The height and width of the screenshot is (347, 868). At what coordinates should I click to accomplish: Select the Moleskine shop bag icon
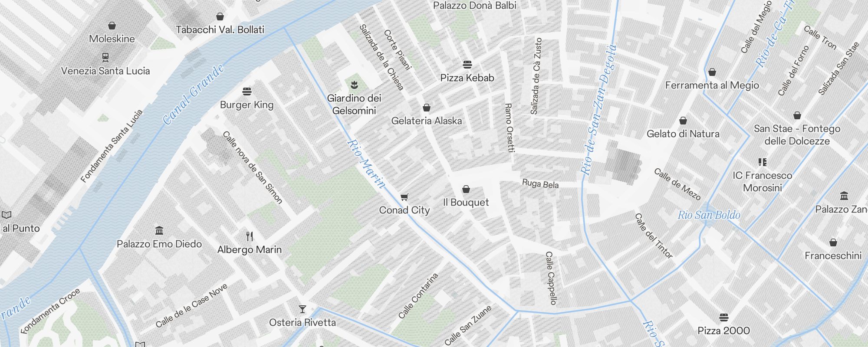pyautogui.click(x=112, y=26)
